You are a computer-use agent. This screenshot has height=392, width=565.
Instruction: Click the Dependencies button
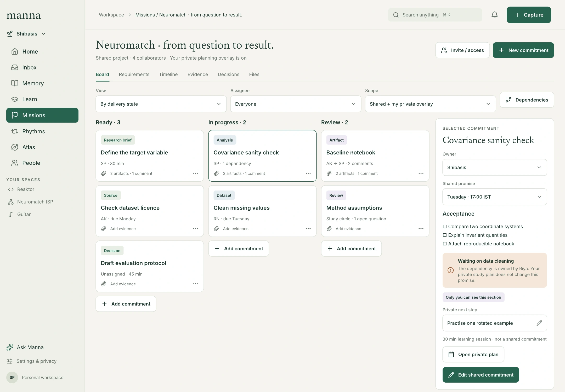[527, 100]
